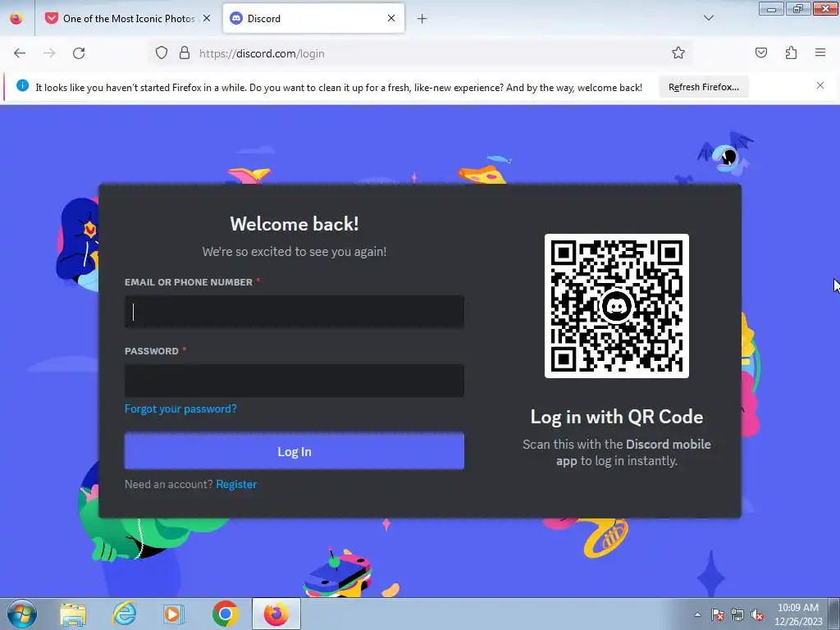Screen dimensions: 840x630
Task: Expand the list all tabs chevron
Action: click(x=708, y=18)
